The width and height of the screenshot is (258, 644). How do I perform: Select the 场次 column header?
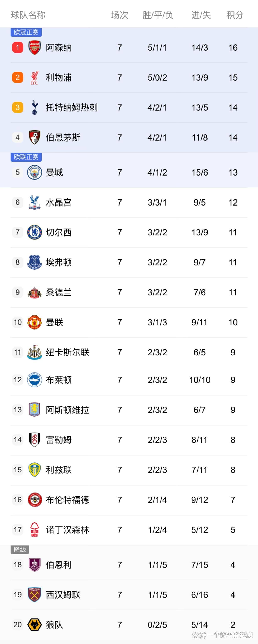click(x=119, y=15)
